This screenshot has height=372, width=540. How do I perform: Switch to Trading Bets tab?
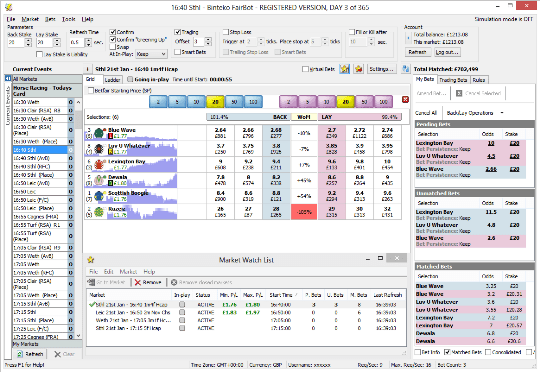(453, 80)
